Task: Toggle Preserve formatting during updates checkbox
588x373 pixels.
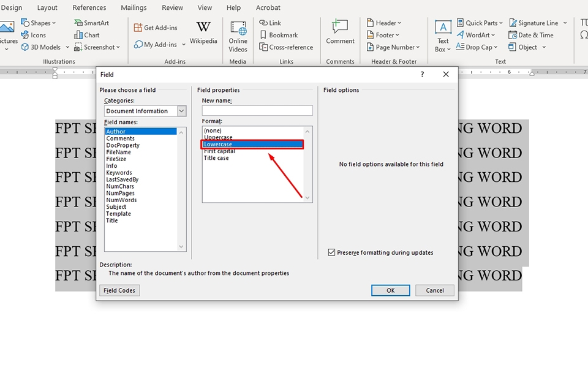Action: pos(331,252)
